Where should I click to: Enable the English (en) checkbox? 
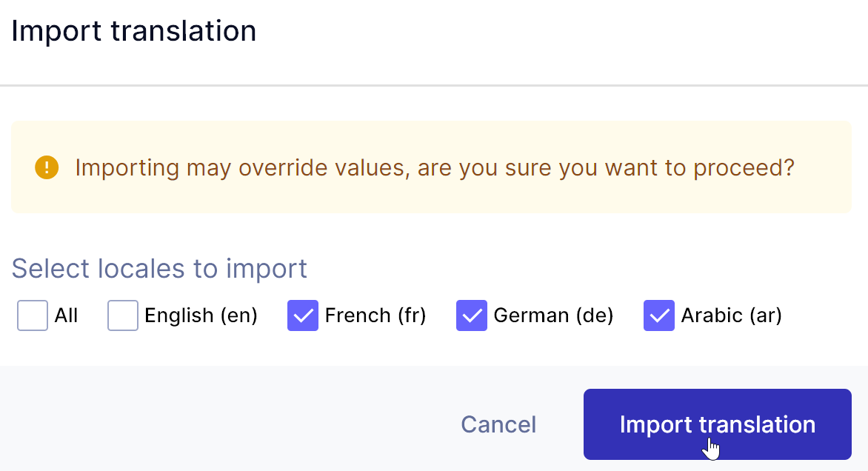[x=123, y=315]
